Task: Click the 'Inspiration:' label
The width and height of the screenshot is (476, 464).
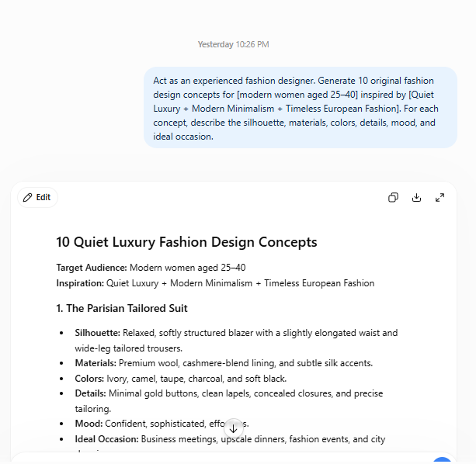Action: (x=80, y=283)
